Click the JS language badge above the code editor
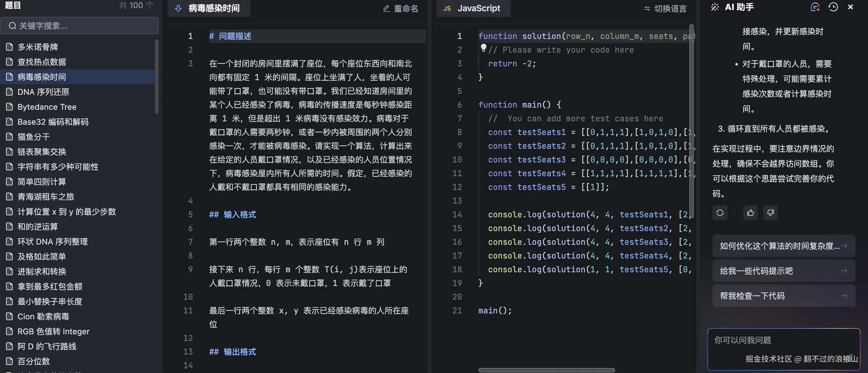 coord(447,8)
